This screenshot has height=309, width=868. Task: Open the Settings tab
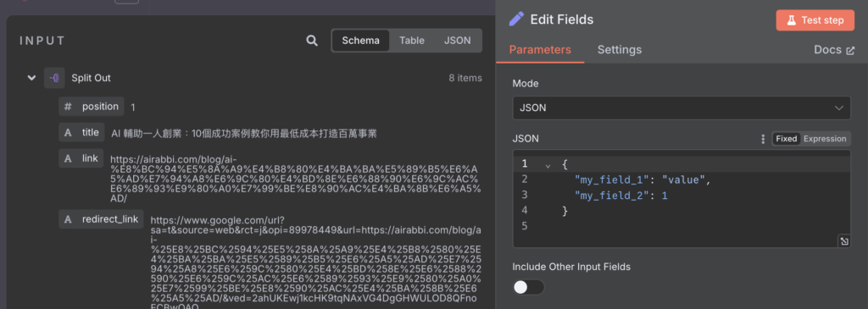620,50
